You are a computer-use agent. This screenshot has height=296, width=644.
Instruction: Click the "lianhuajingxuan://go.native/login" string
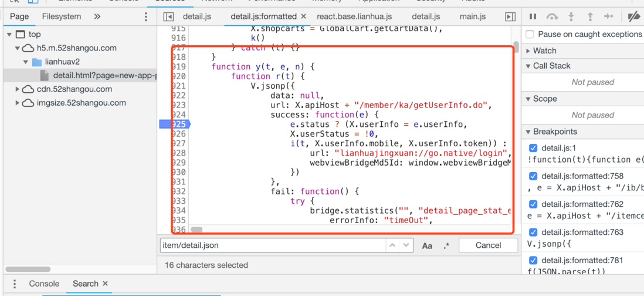pyautogui.click(x=422, y=153)
